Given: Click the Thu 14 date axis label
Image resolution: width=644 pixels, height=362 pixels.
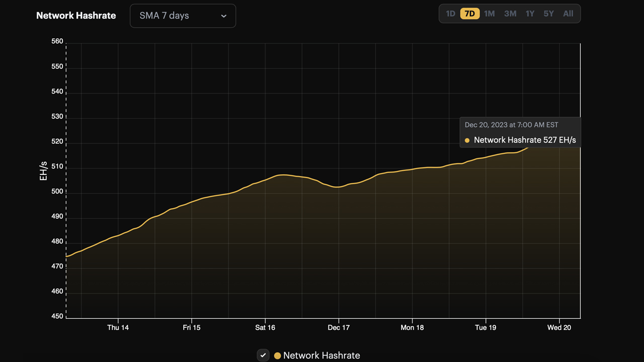Looking at the screenshot, I should pyautogui.click(x=118, y=327).
